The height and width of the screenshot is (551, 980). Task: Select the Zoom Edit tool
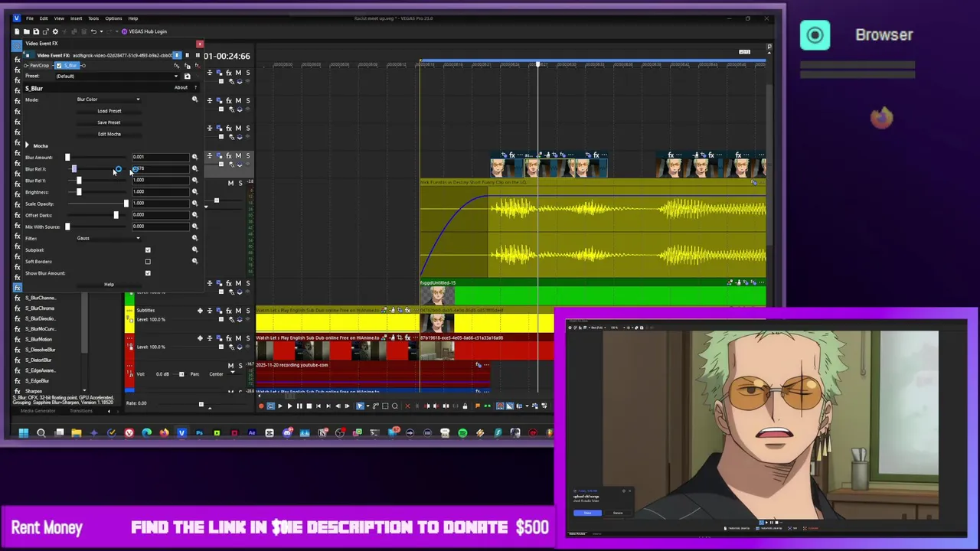point(395,406)
